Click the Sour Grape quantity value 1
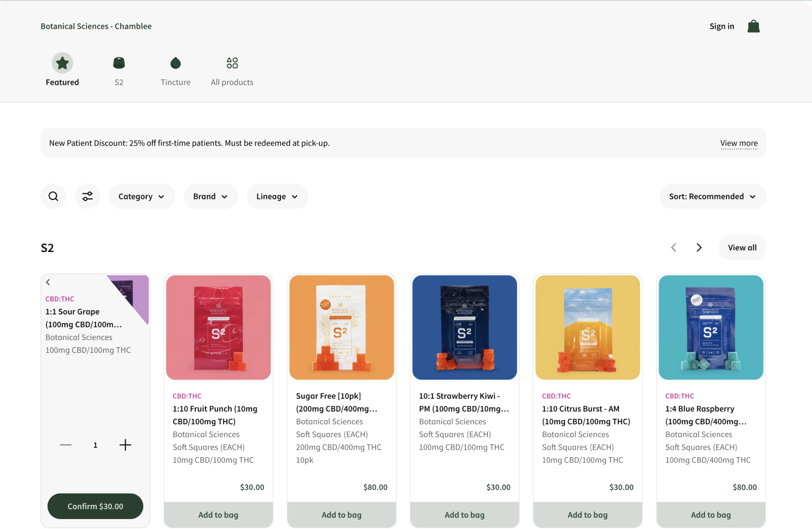 [x=95, y=445]
